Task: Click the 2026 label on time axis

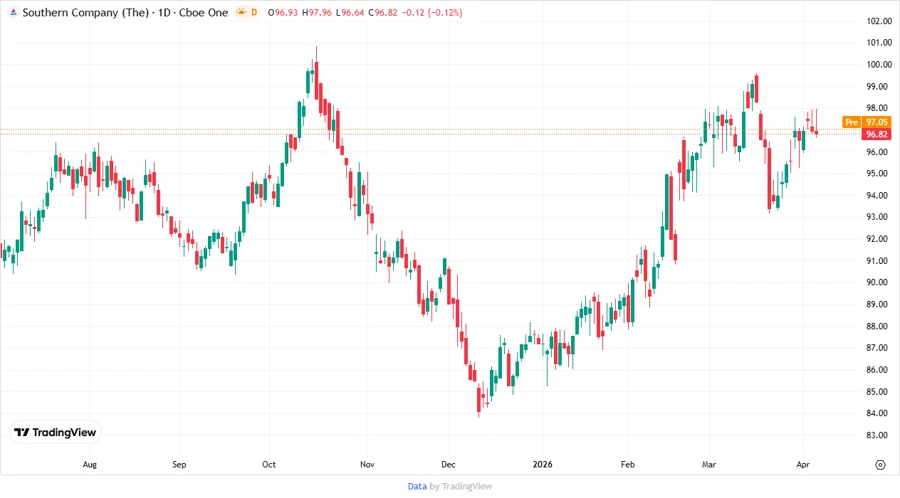Action: click(542, 464)
